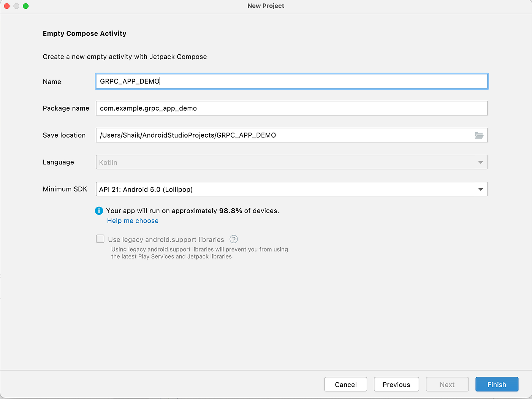Click the Finish button

coord(497,385)
